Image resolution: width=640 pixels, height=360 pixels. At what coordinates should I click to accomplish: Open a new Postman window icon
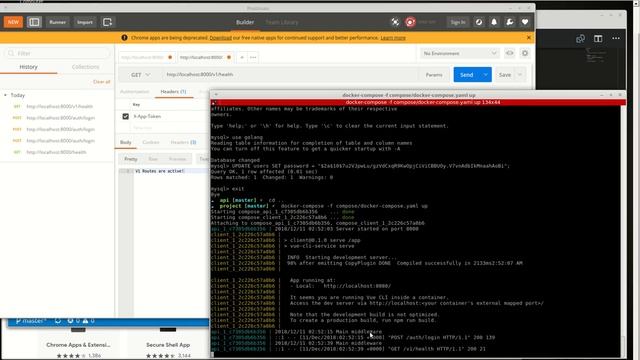[x=107, y=22]
